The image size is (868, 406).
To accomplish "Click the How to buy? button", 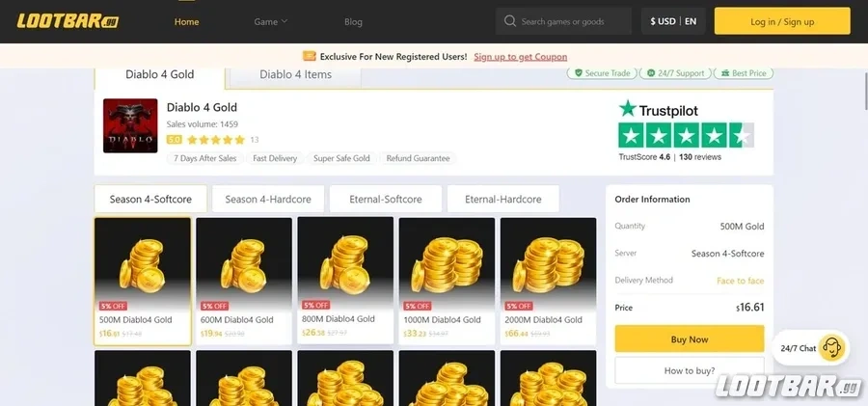I will pos(690,370).
